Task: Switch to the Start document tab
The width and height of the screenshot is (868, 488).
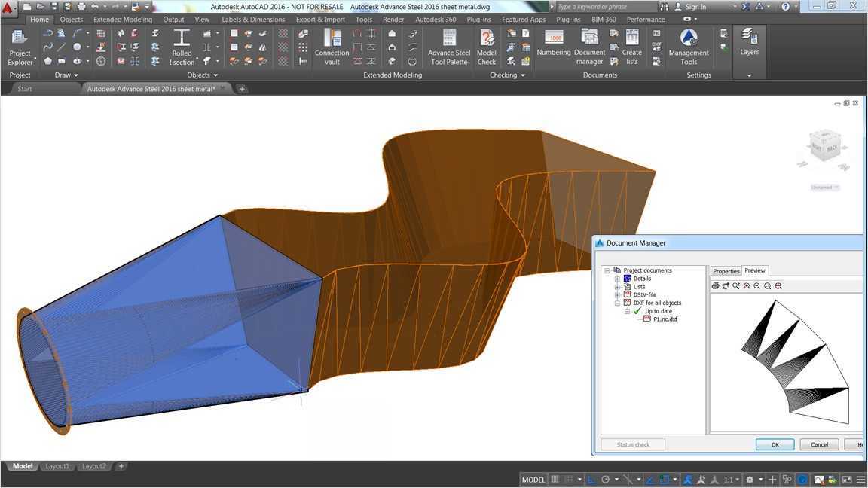Action: click(x=25, y=89)
